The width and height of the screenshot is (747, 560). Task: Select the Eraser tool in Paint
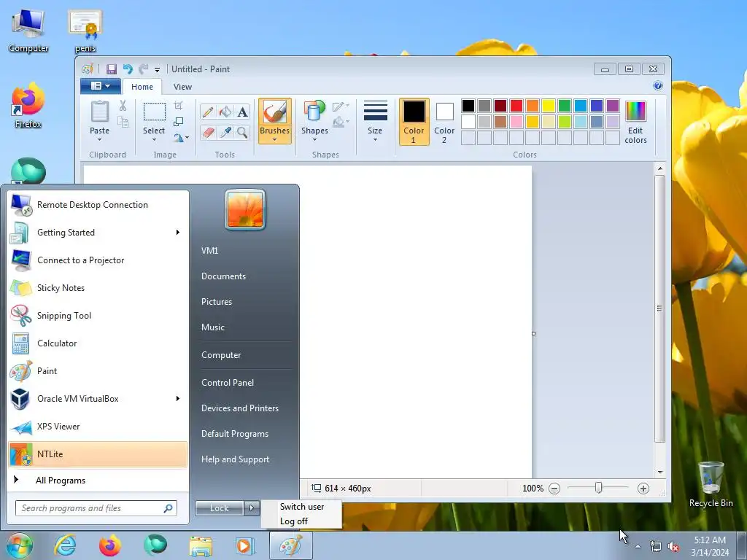coord(208,132)
